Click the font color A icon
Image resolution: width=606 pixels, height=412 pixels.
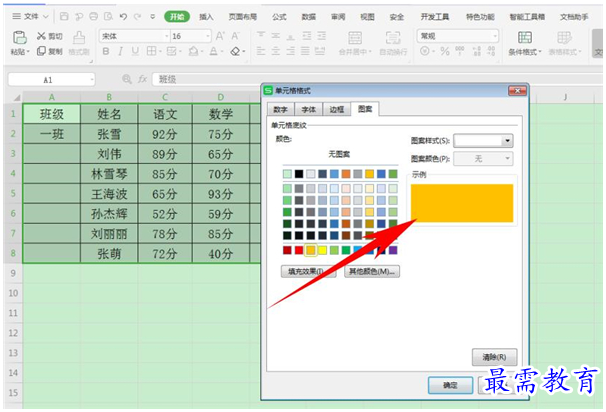click(213, 51)
